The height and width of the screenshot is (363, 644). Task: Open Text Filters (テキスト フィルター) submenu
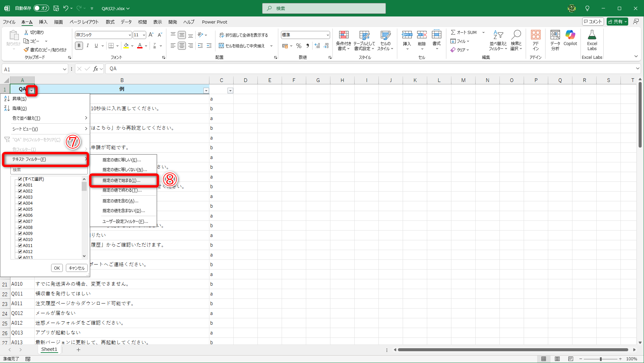(45, 159)
